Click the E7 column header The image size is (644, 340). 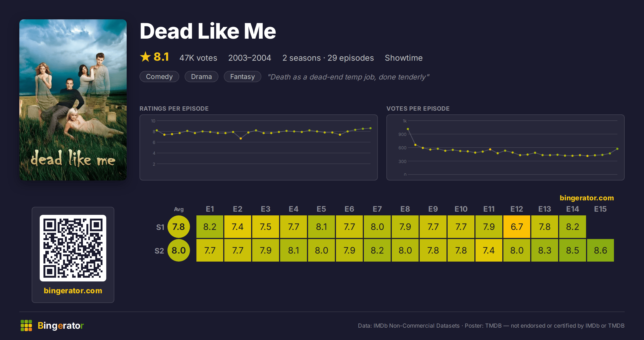[377, 209]
